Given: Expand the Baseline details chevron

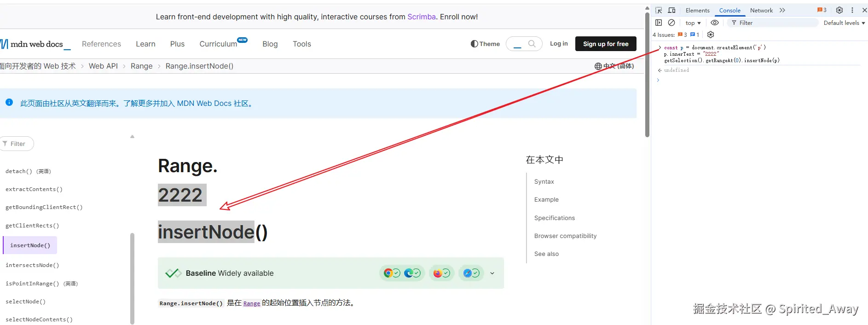Looking at the screenshot, I should point(492,273).
